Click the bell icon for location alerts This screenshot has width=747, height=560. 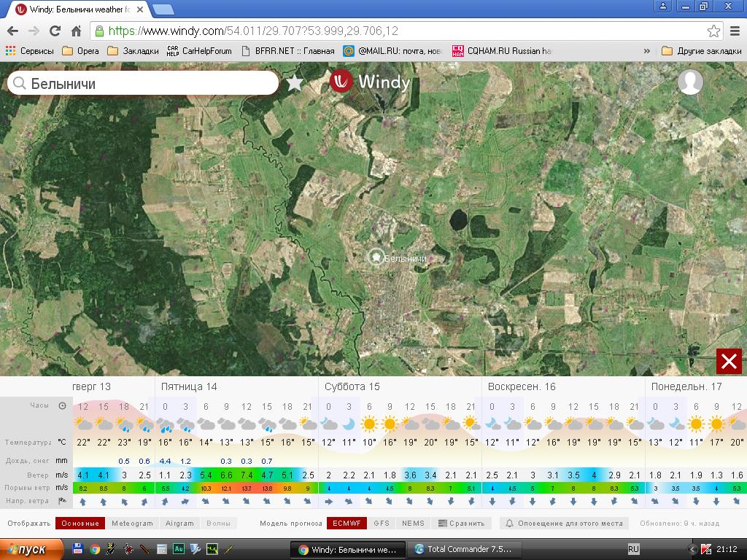tap(510, 524)
